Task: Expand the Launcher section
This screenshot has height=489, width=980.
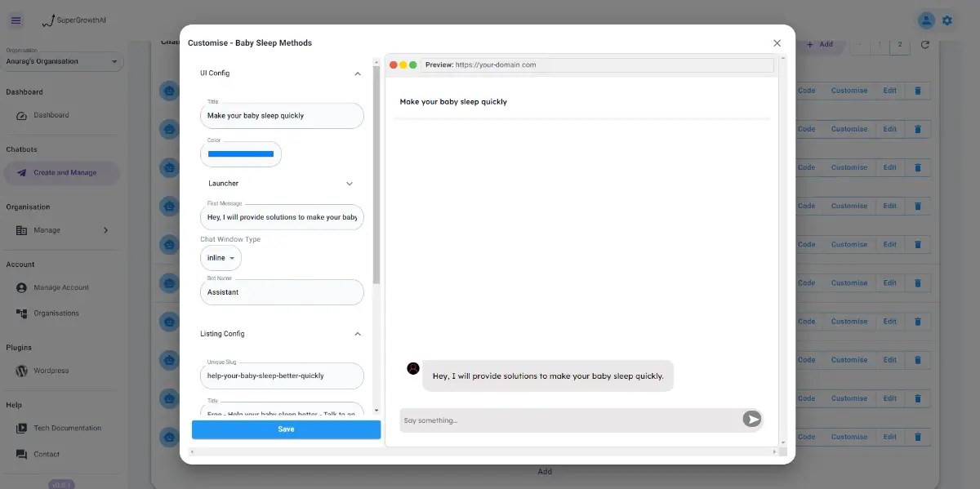Action: 350,184
